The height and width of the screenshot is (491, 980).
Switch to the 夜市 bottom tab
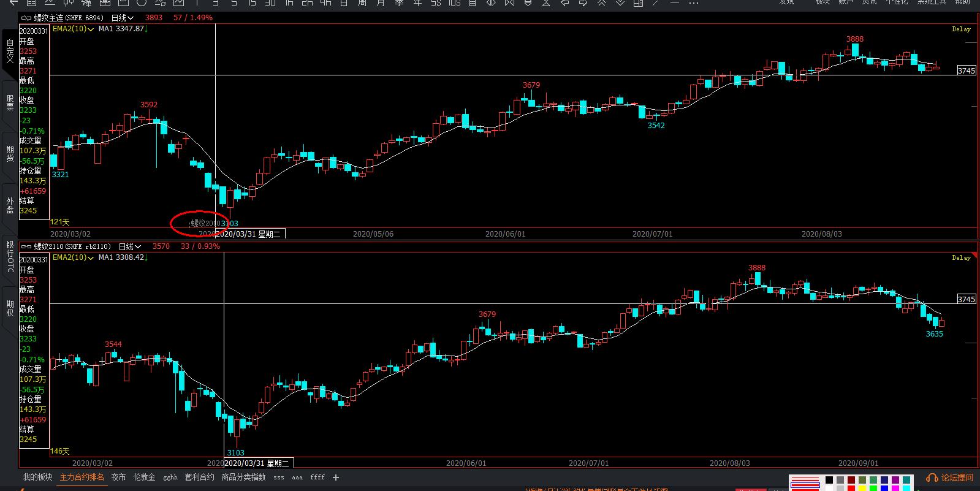[118, 477]
